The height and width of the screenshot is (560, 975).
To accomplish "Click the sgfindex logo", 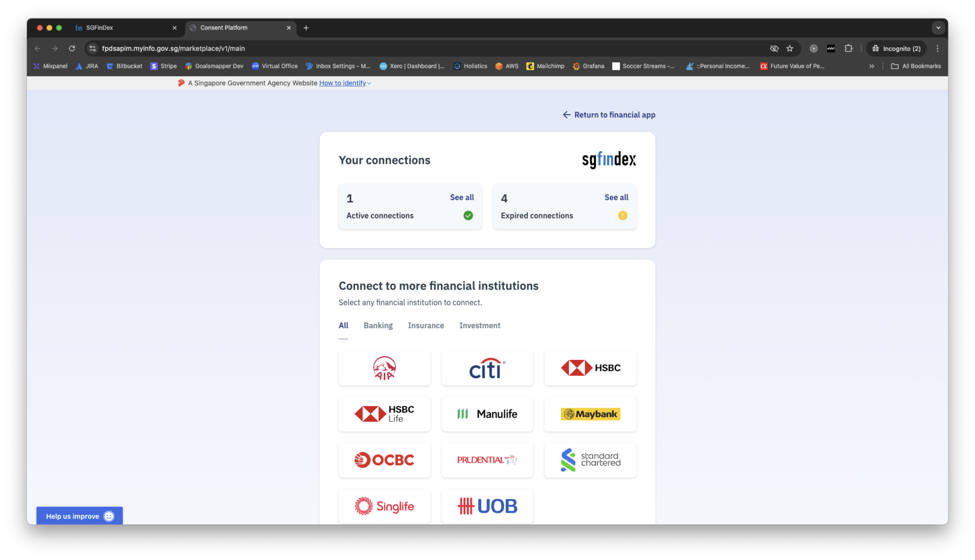I will pyautogui.click(x=609, y=160).
